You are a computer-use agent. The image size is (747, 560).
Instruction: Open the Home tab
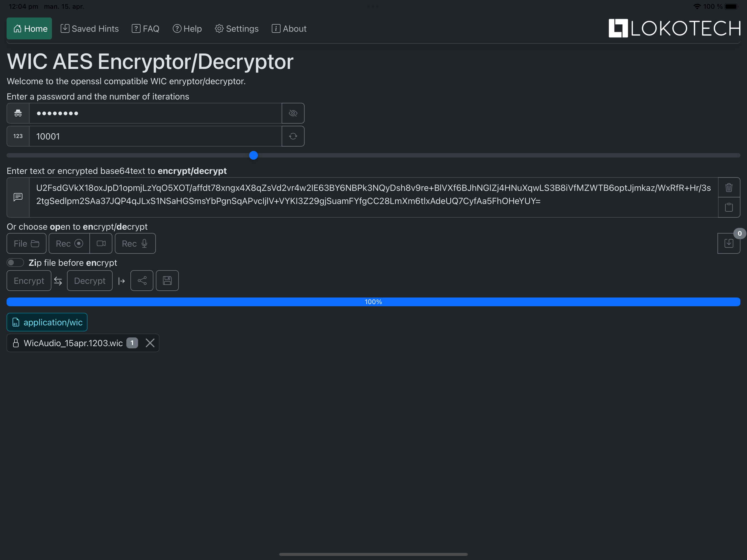click(x=29, y=28)
